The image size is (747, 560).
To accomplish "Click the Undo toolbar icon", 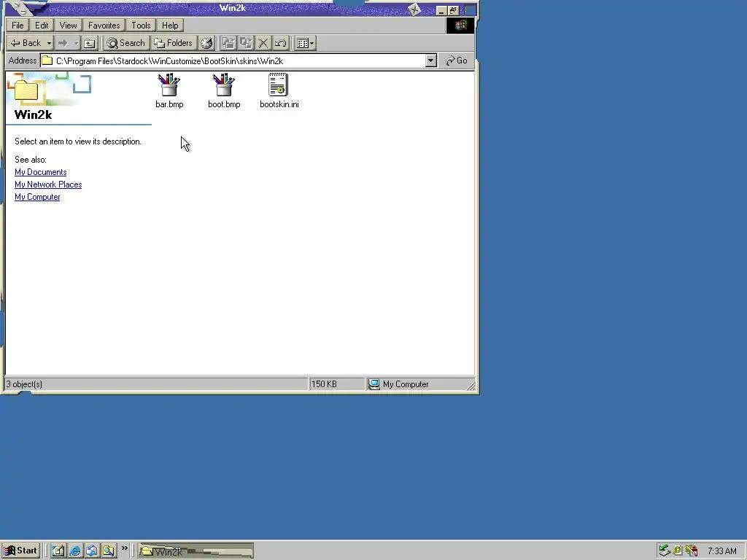I will (x=280, y=43).
